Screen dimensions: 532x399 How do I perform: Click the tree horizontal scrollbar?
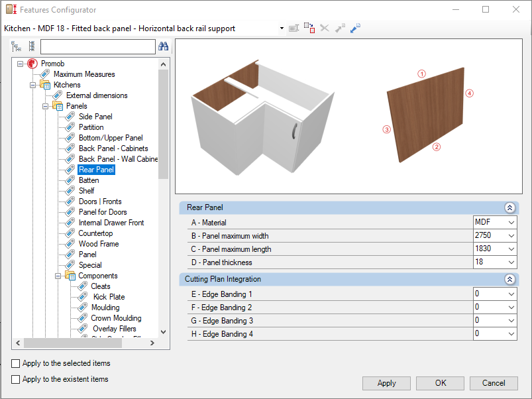pyautogui.click(x=85, y=343)
